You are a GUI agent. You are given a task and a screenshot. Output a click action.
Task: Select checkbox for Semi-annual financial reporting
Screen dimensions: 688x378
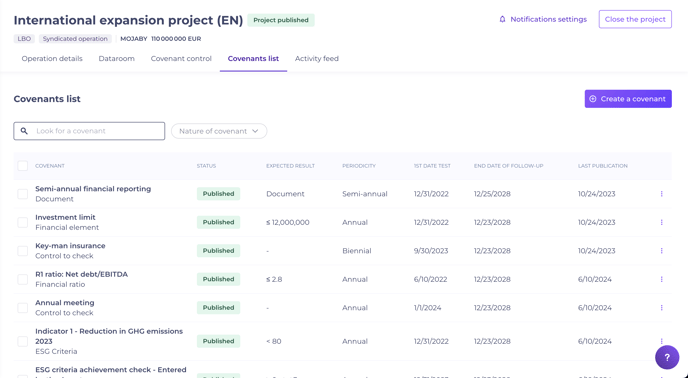click(22, 194)
